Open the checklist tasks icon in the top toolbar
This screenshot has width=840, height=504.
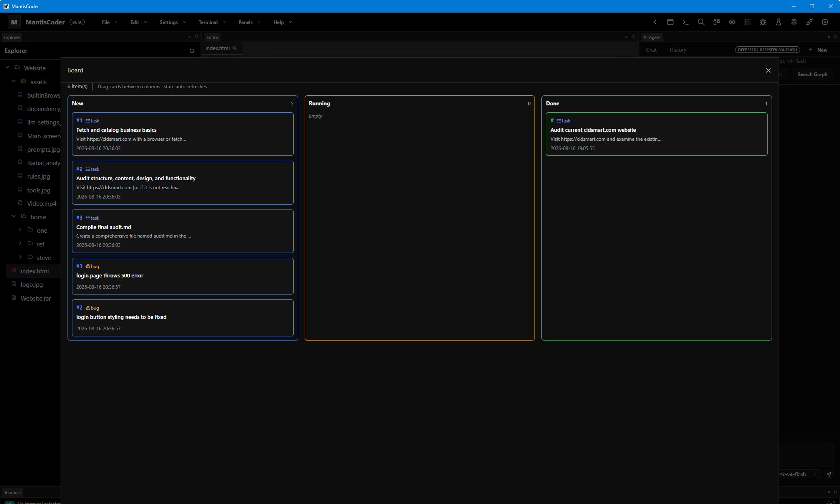[x=748, y=22]
